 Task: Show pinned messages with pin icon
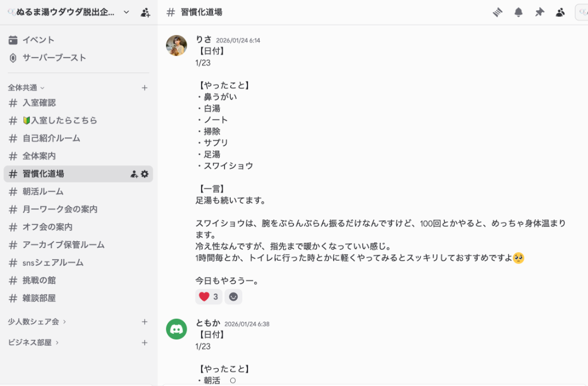pyautogui.click(x=539, y=12)
